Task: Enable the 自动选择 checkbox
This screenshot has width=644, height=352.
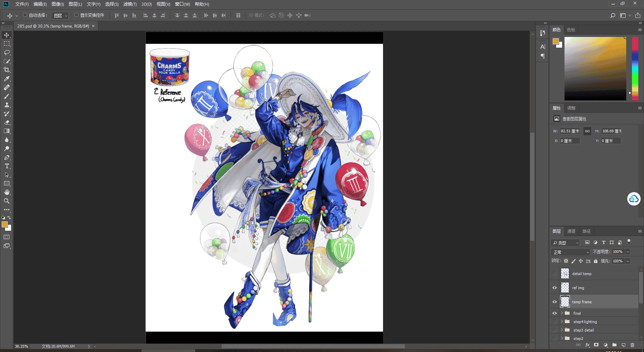Action: [x=25, y=15]
